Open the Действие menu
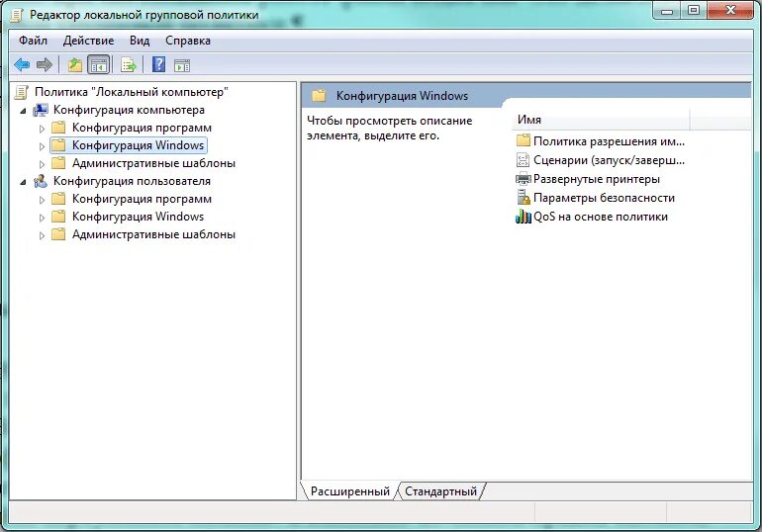This screenshot has height=532, width=762. (88, 41)
